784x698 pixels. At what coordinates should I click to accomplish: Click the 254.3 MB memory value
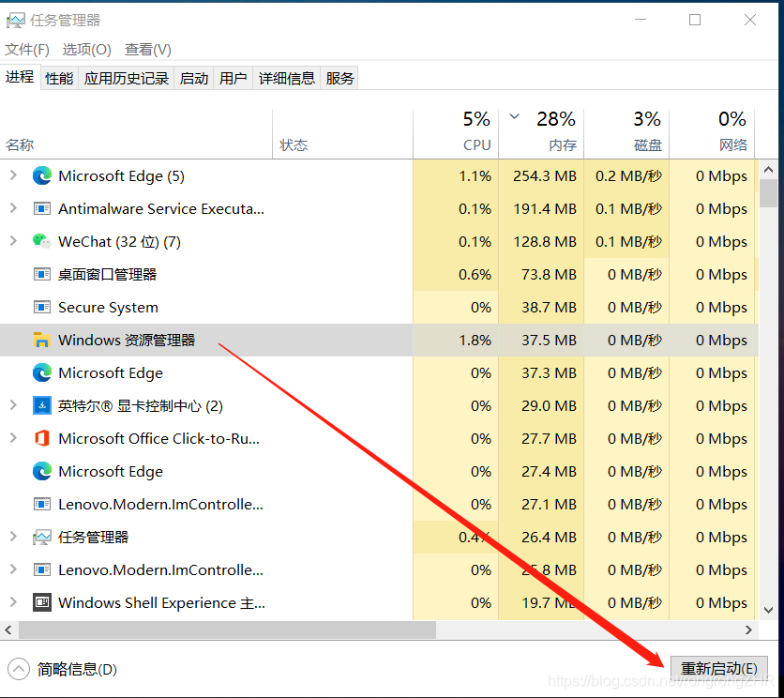coord(545,176)
